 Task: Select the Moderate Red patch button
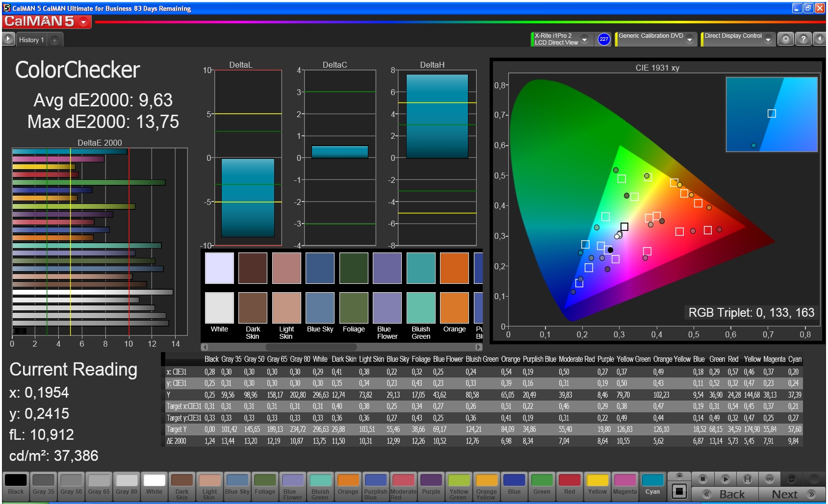coord(403,486)
